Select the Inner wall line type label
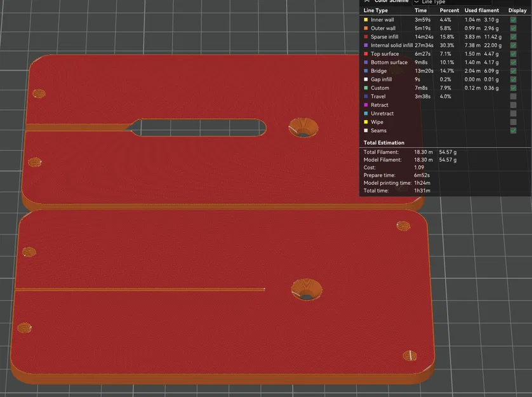Viewport: 532px width, 397px height. (382, 20)
